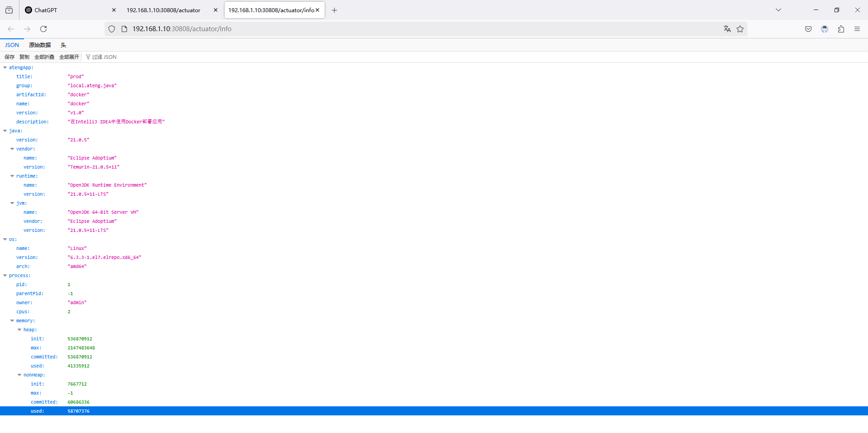
Task: Open the extensions puzzle icon
Action: (841, 29)
